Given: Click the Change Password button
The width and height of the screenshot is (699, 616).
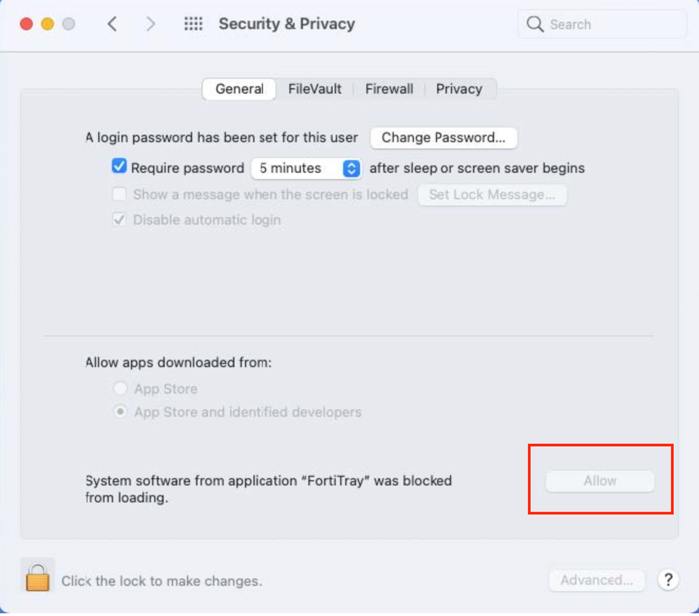Looking at the screenshot, I should tap(444, 138).
